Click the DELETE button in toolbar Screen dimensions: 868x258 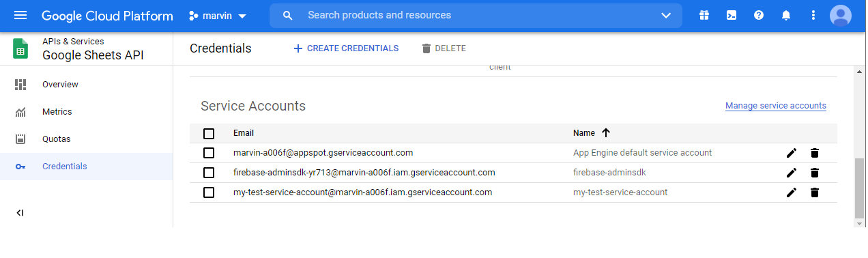pos(444,48)
